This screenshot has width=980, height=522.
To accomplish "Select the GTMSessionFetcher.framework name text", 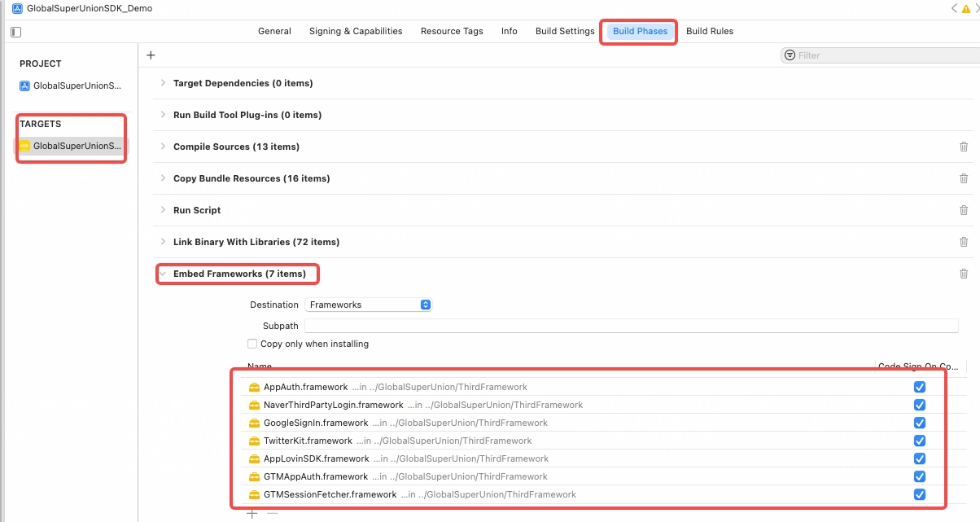I will pyautogui.click(x=330, y=494).
